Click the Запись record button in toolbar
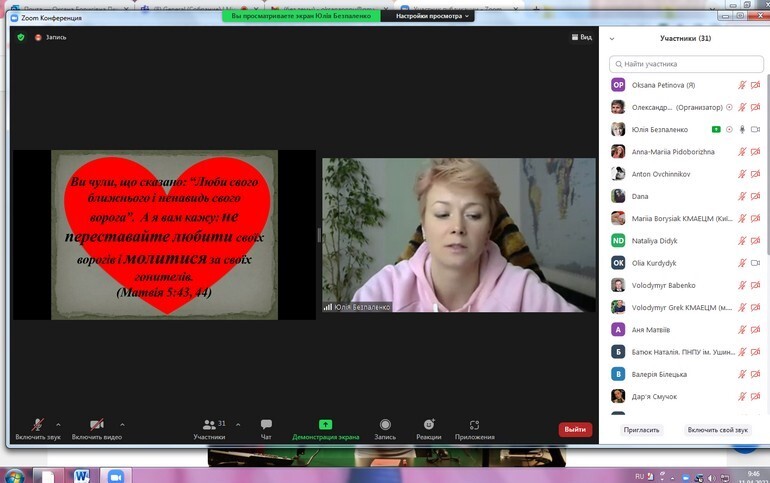Viewport: 770px width, 483px height. (385, 429)
